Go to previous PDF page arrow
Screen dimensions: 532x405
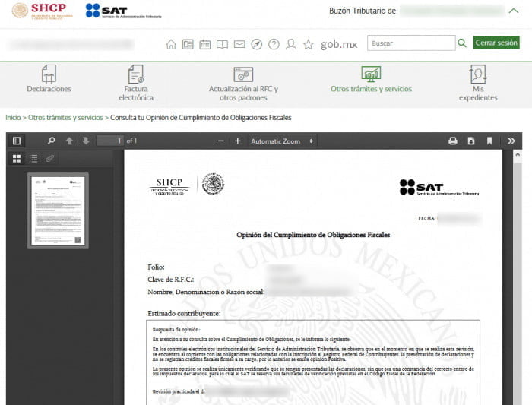69,141
